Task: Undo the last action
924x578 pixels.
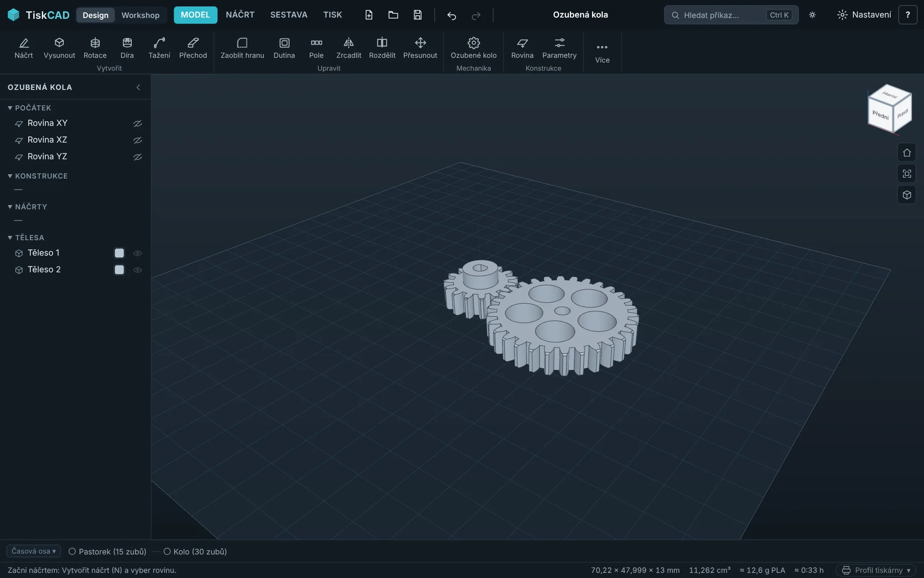Action: (x=452, y=15)
